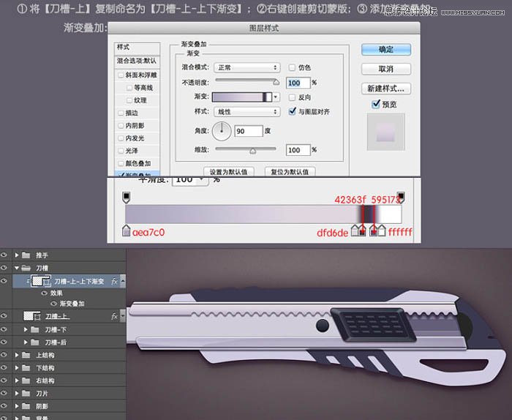Toggle visibility of 刀槽-上-上下渐变 layer

click(4, 281)
